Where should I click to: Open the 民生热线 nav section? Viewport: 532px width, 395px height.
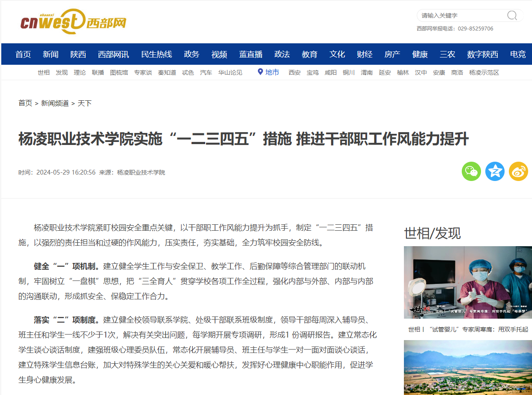point(156,54)
